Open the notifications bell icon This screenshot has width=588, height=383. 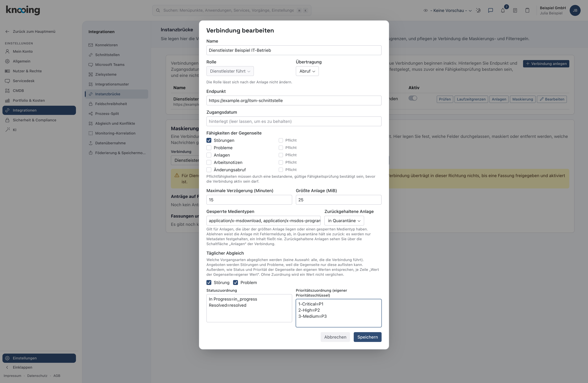[x=503, y=10]
